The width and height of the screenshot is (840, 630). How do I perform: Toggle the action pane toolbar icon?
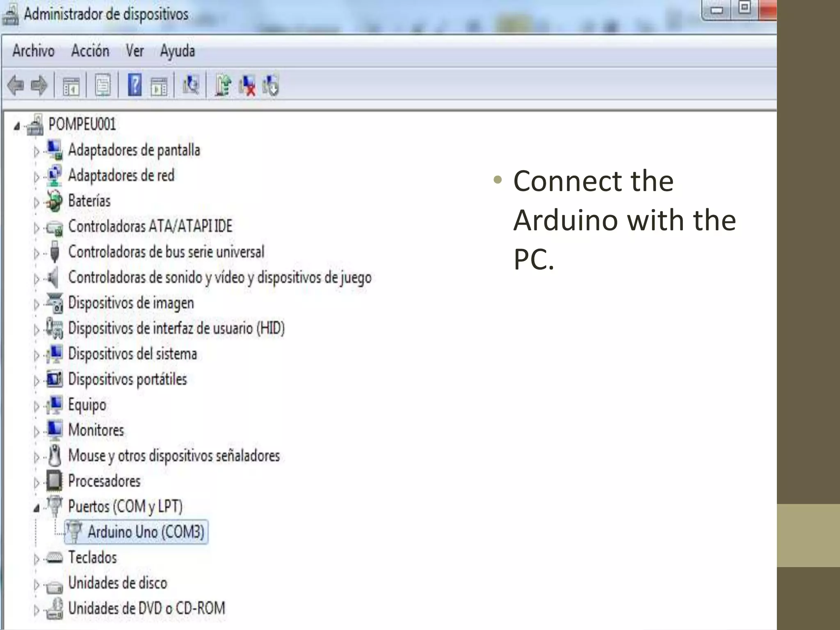point(159,86)
